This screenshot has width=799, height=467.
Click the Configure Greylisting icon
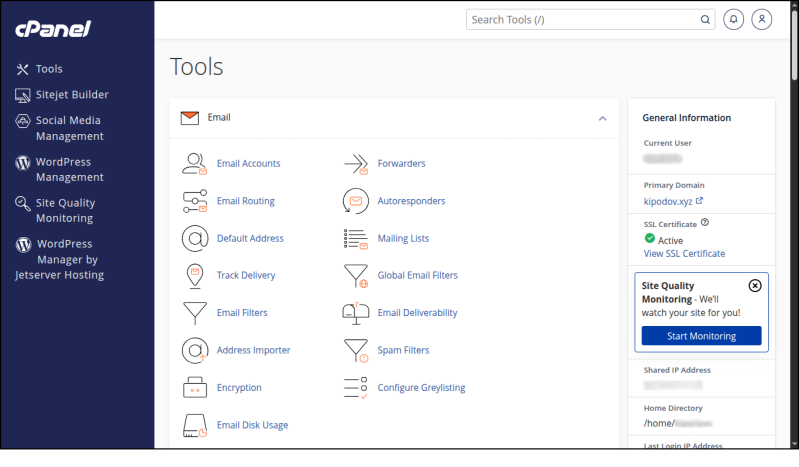click(x=356, y=388)
